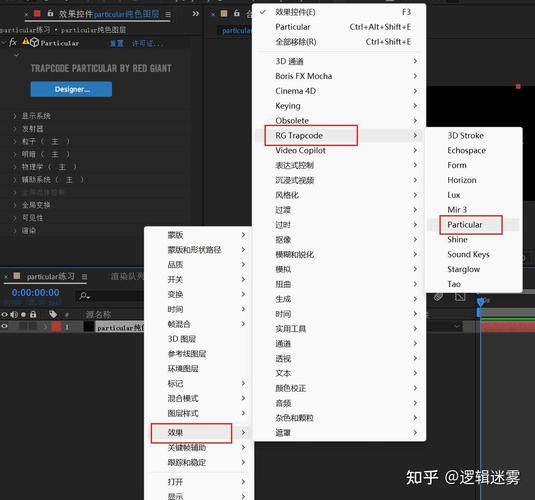Hide layer 1 using its eye toggle
535x500 pixels.
tap(5, 326)
